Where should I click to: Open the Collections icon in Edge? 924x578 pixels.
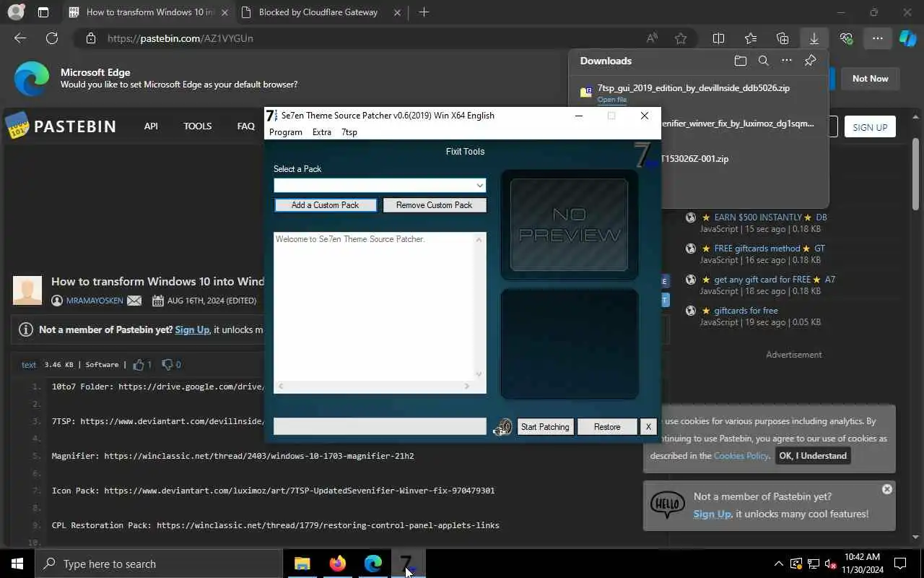(783, 38)
